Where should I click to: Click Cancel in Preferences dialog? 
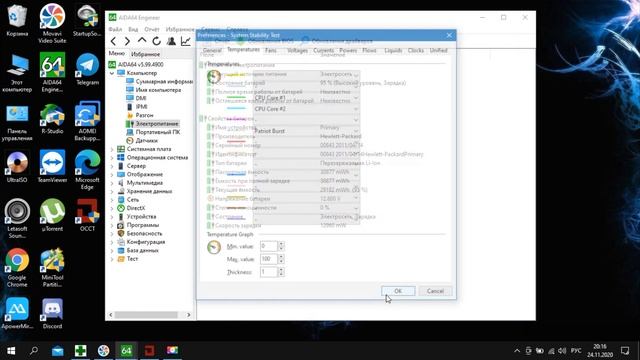(435, 291)
